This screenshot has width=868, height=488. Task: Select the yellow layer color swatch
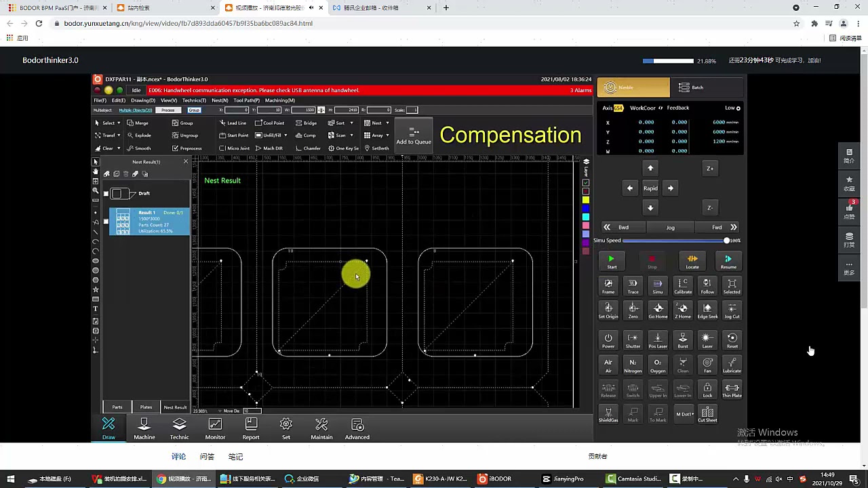(586, 200)
